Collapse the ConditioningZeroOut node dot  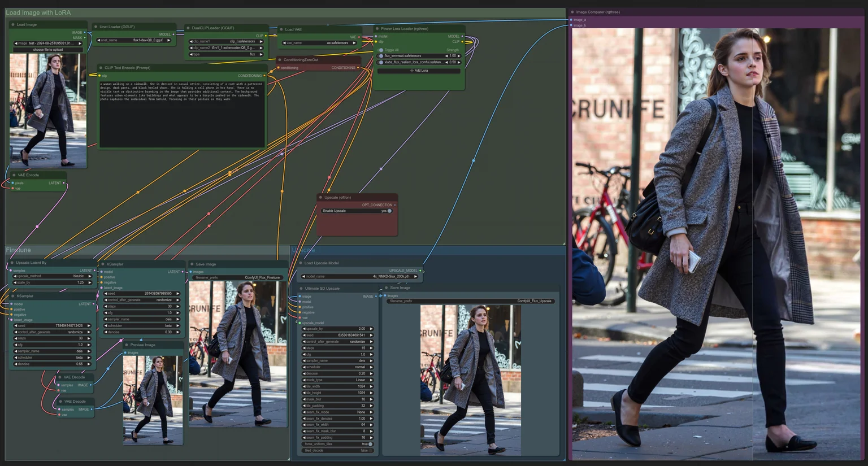click(x=279, y=60)
